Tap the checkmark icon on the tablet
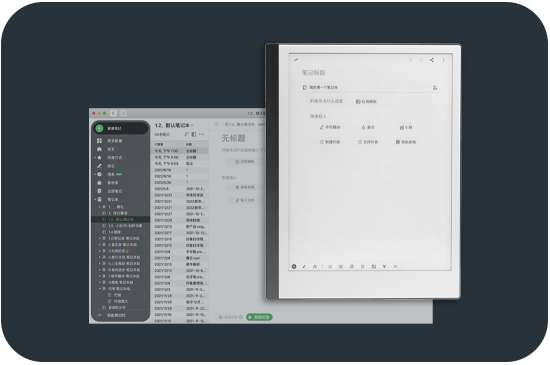This screenshot has height=365, width=550. 296,60
